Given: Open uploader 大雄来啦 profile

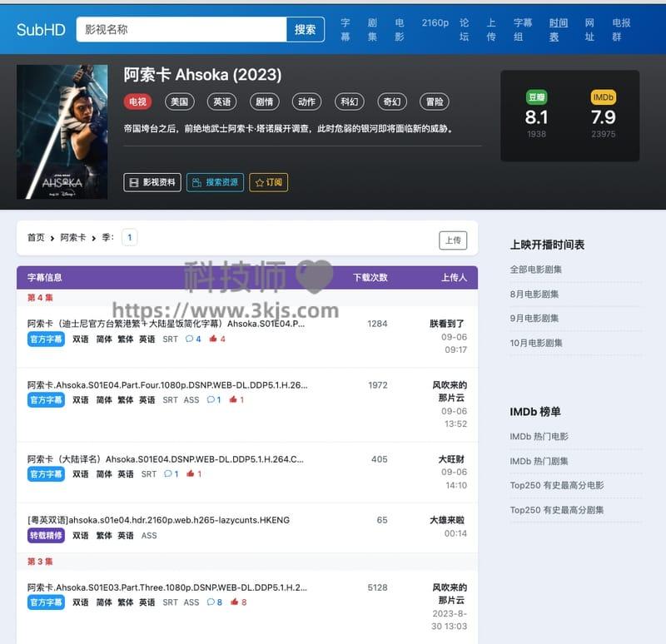Looking at the screenshot, I should [x=447, y=520].
